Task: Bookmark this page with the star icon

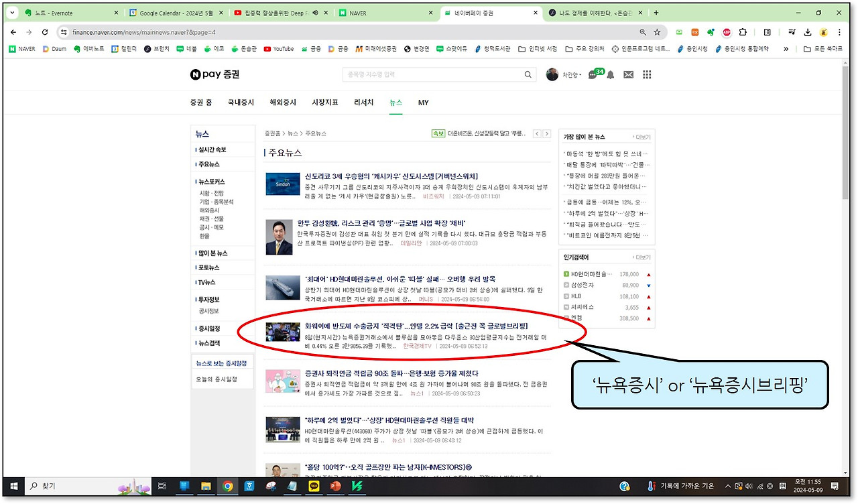Action: 657,31
